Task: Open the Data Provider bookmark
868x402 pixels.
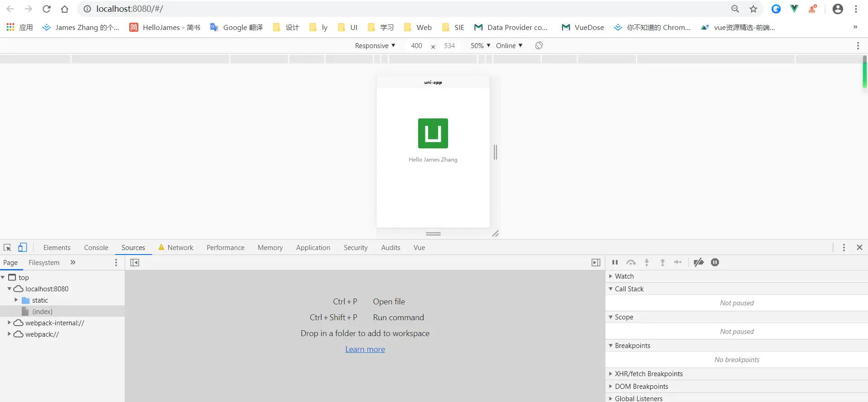Action: click(x=511, y=27)
